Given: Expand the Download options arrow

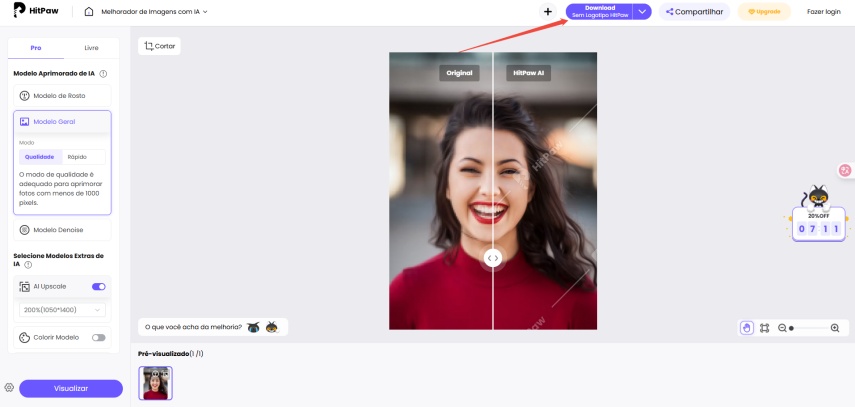Looking at the screenshot, I should click(642, 11).
